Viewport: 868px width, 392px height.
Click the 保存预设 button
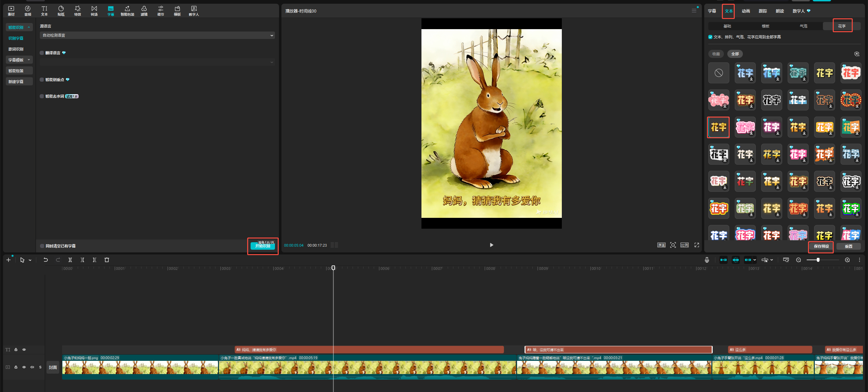[821, 246]
